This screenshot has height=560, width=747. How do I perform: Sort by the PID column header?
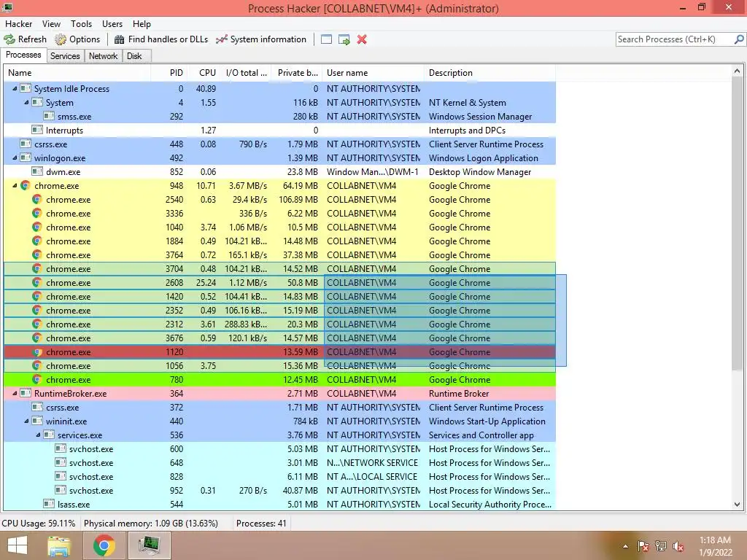point(169,73)
